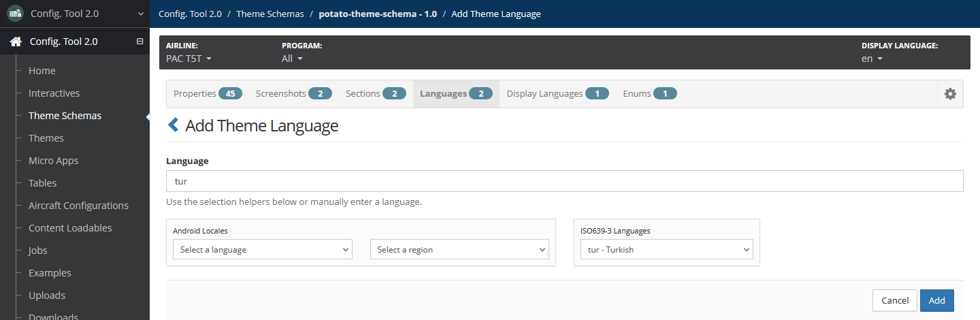Click the home icon in sidebar header
Screen dimensions: 980x320
tap(15, 42)
